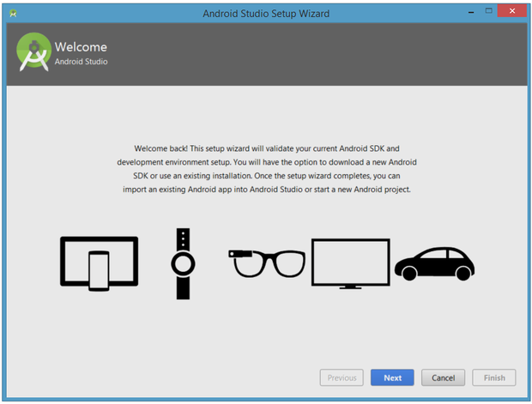Image resolution: width=532 pixels, height=404 pixels.
Task: Cancel the setup wizard
Action: [443, 377]
